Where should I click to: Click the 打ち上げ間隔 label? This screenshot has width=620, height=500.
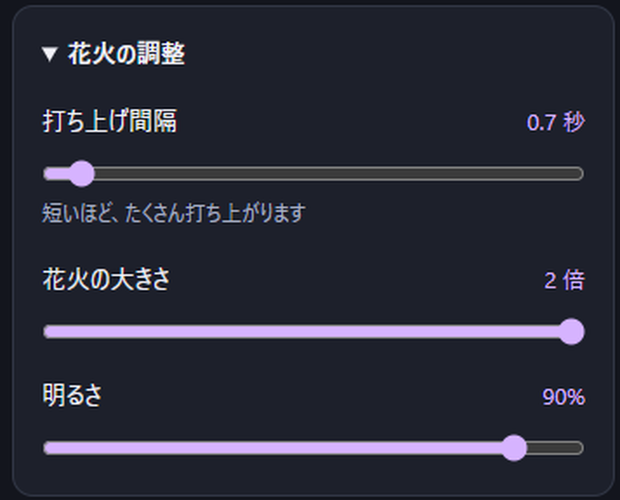[110, 121]
